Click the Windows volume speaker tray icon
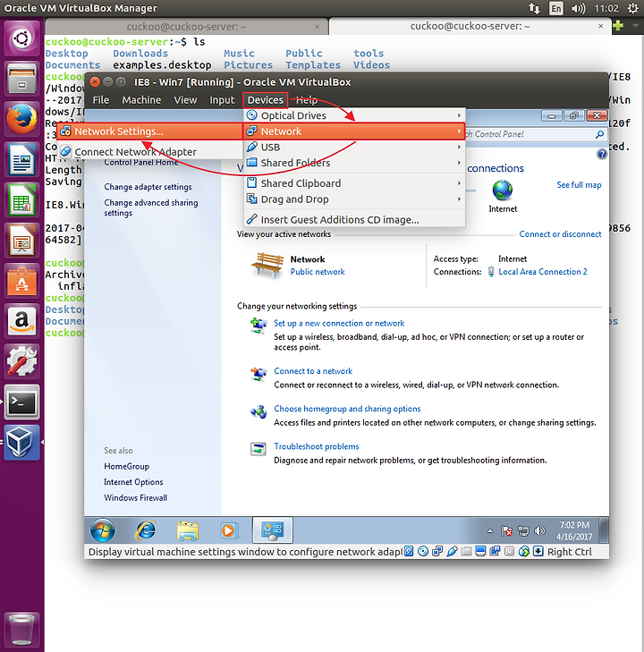644x652 pixels. [539, 531]
